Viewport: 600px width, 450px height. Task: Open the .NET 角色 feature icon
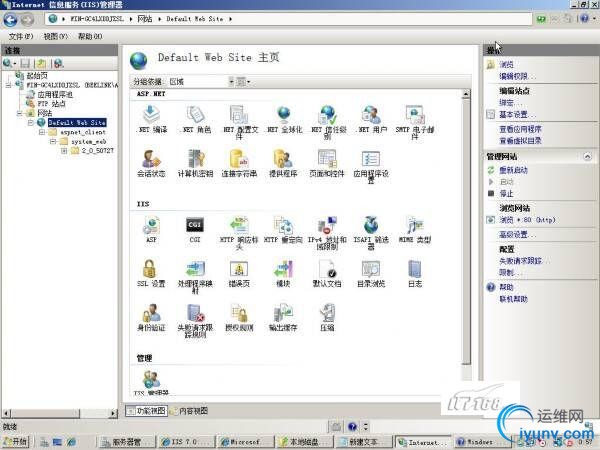click(x=196, y=119)
